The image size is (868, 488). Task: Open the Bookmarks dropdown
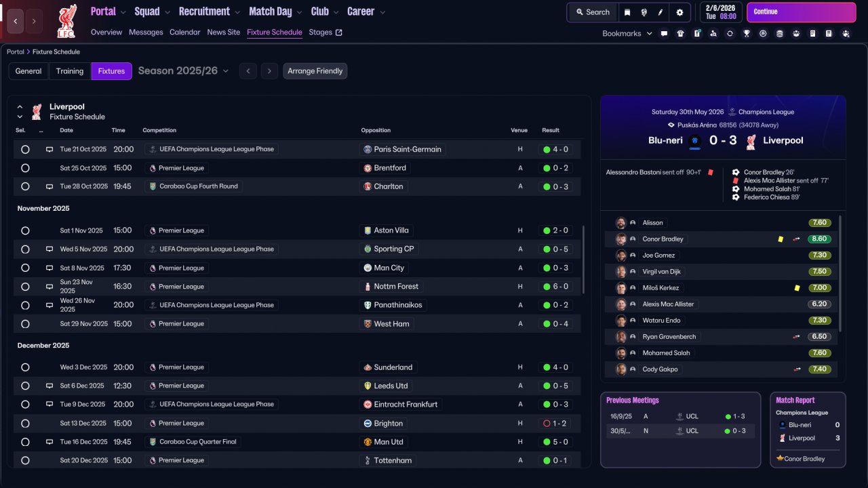[x=627, y=33]
